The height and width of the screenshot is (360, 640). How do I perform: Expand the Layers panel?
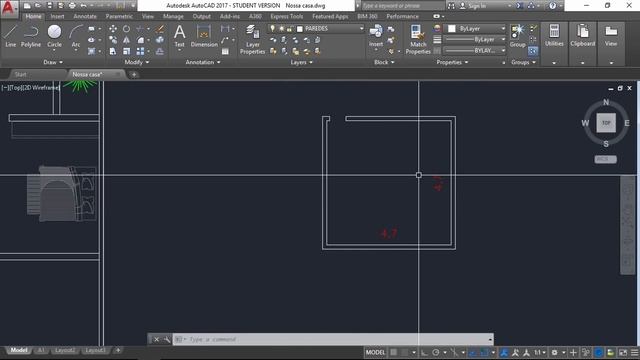(301, 62)
